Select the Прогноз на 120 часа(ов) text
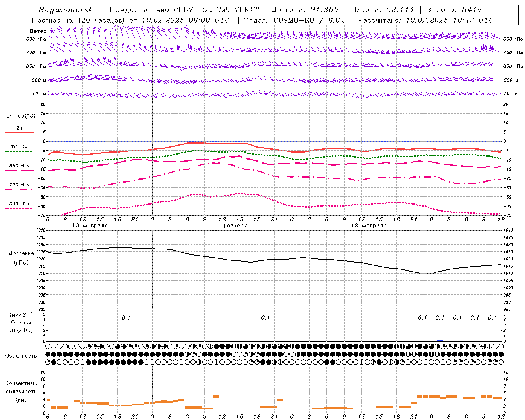Viewport: 525px width, 420px height. point(79,20)
